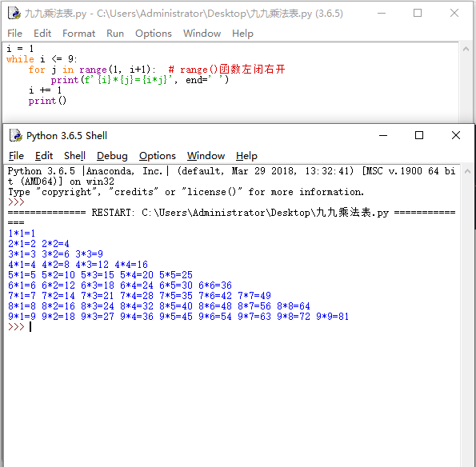Open Debug menu in Python Shell
Screen dimensions: 476x467
[112, 156]
